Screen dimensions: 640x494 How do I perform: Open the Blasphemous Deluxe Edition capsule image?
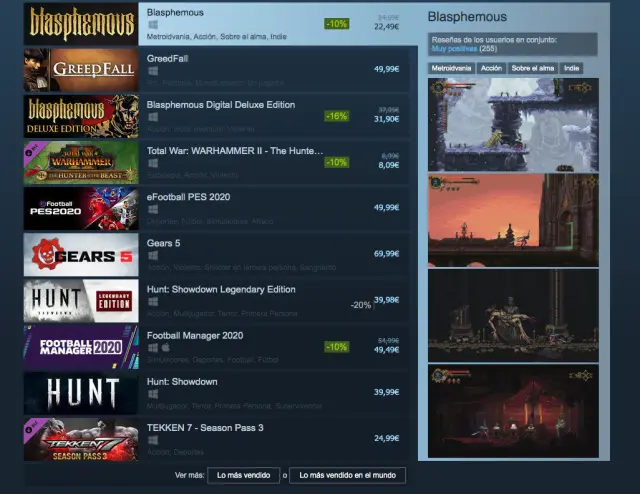point(81,116)
